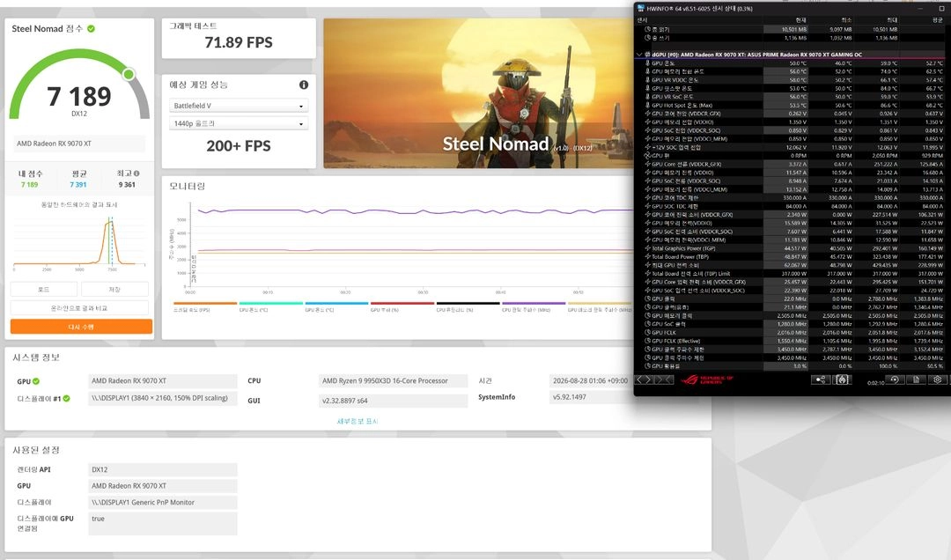Click the network share icon in HWiNFO toolbar
This screenshot has height=560, width=951.
[x=820, y=379]
